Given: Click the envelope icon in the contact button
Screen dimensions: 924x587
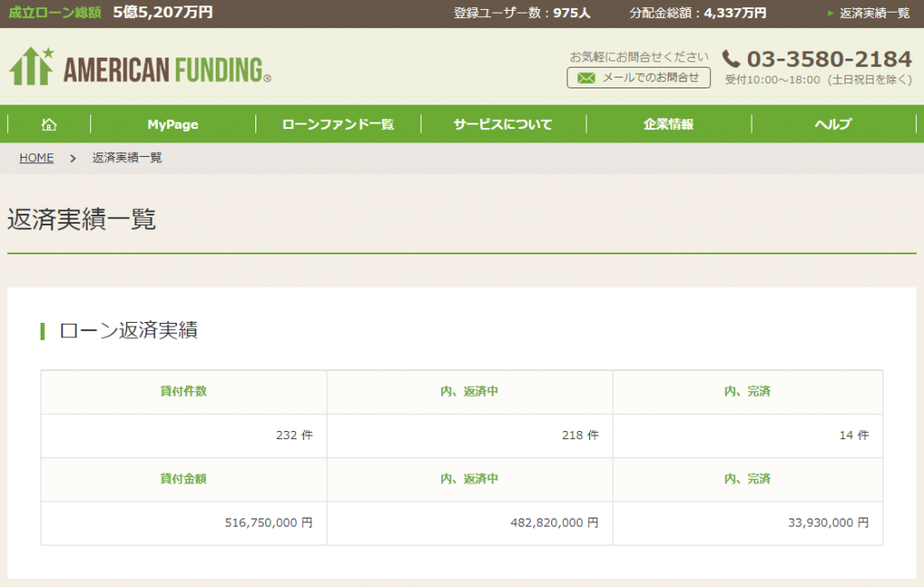Looking at the screenshot, I should (586, 78).
